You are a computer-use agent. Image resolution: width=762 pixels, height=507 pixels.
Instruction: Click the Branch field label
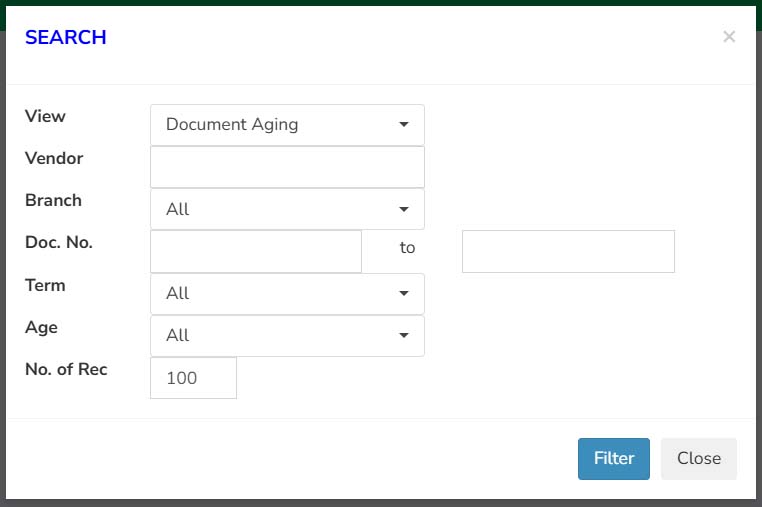click(53, 200)
